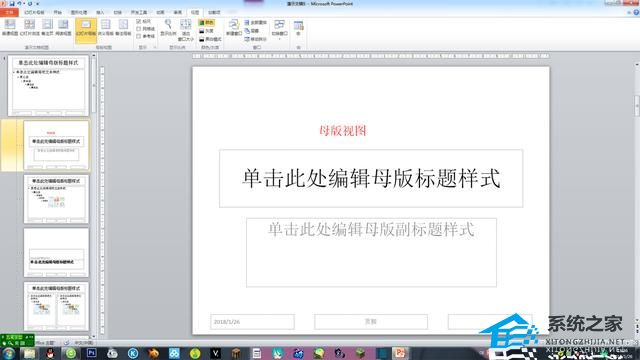
Task: Switch to the Home (开始) tab
Action: click(x=57, y=13)
